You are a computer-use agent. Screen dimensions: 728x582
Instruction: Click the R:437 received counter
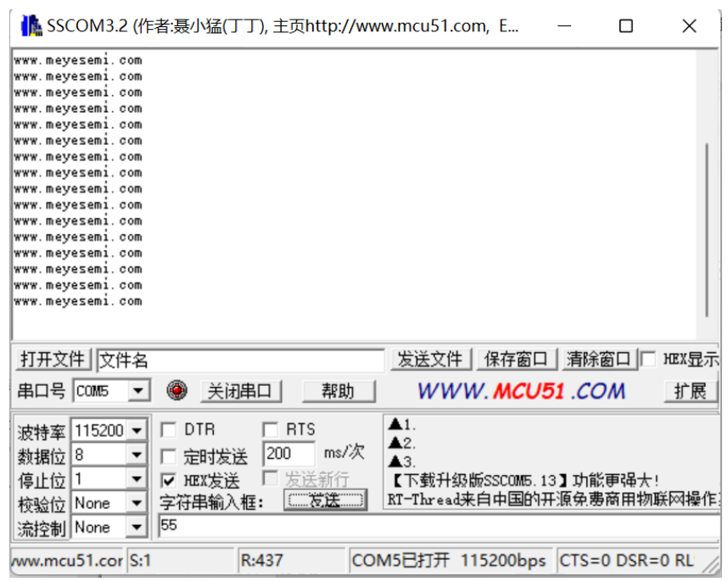point(292,561)
